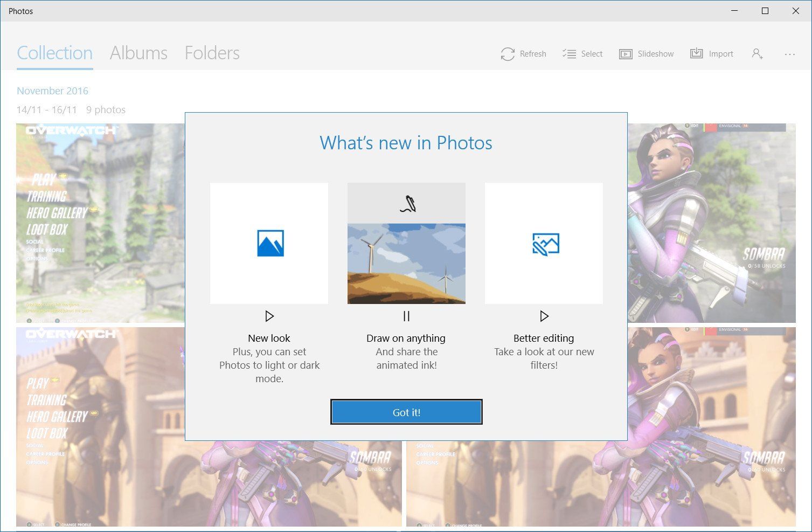Screen dimensions: 812x532
Task: Switch to the Albums tab
Action: pyautogui.click(x=138, y=53)
